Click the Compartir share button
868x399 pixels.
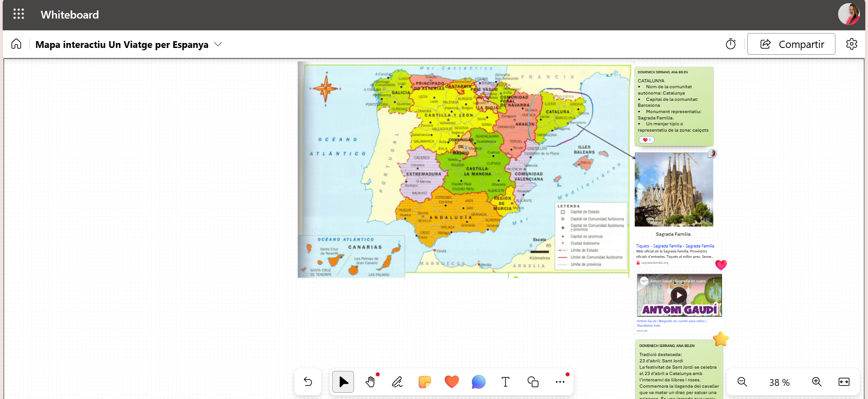click(791, 44)
